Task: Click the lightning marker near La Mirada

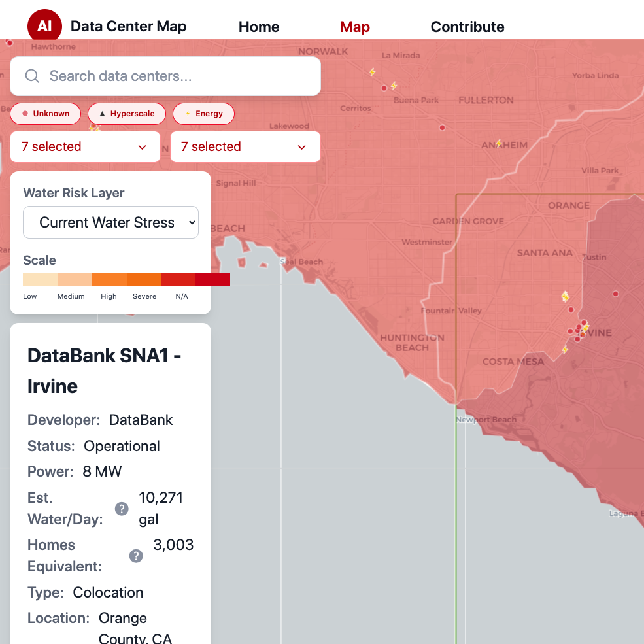Action: pyautogui.click(x=372, y=73)
